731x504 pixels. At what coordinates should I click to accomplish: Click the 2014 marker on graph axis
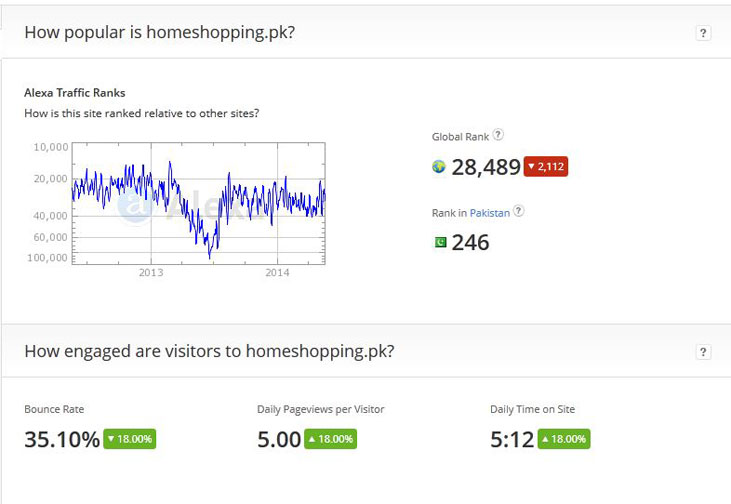[x=277, y=273]
